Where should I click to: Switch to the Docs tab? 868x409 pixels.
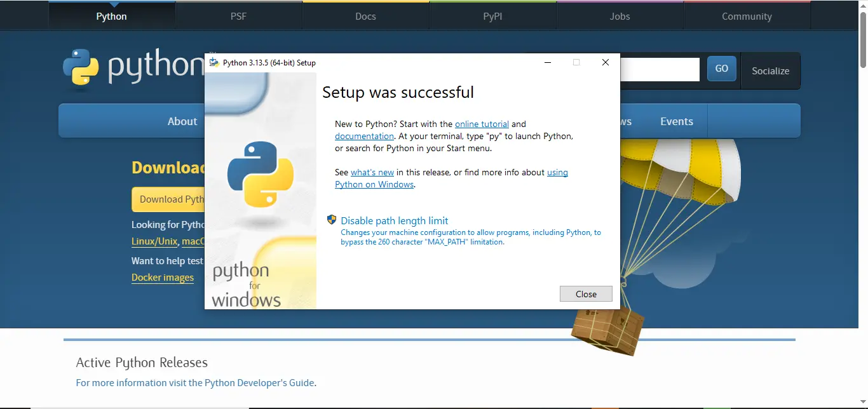pos(366,16)
